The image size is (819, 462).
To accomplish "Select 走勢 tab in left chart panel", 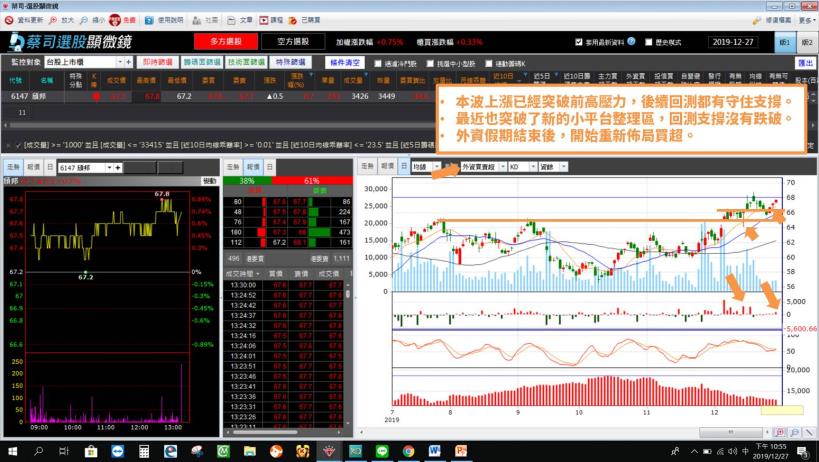I will [x=13, y=167].
